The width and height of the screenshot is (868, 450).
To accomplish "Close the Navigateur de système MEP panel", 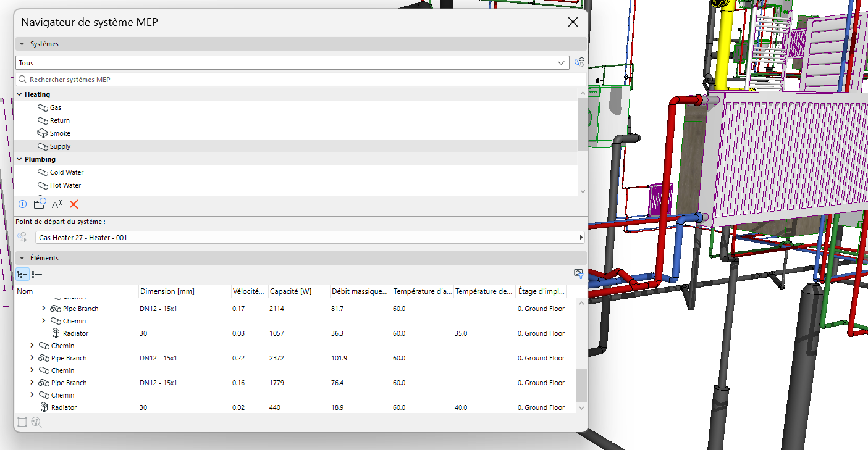I will pyautogui.click(x=573, y=22).
